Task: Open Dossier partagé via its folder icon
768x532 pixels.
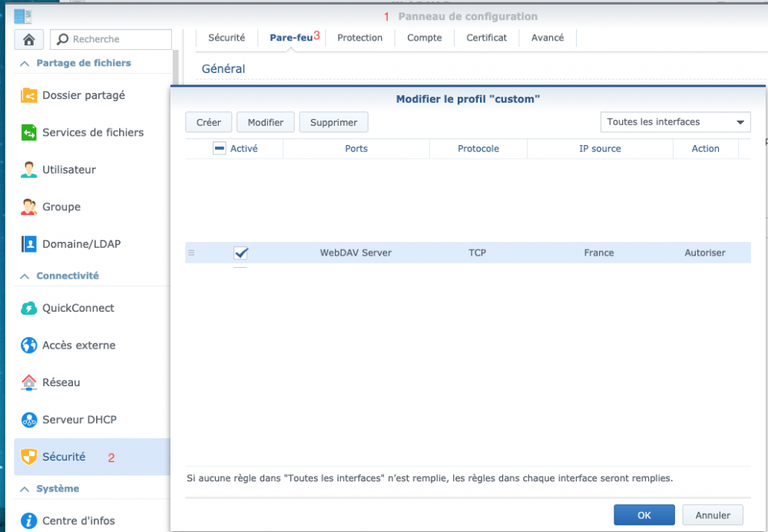Action: point(29,96)
